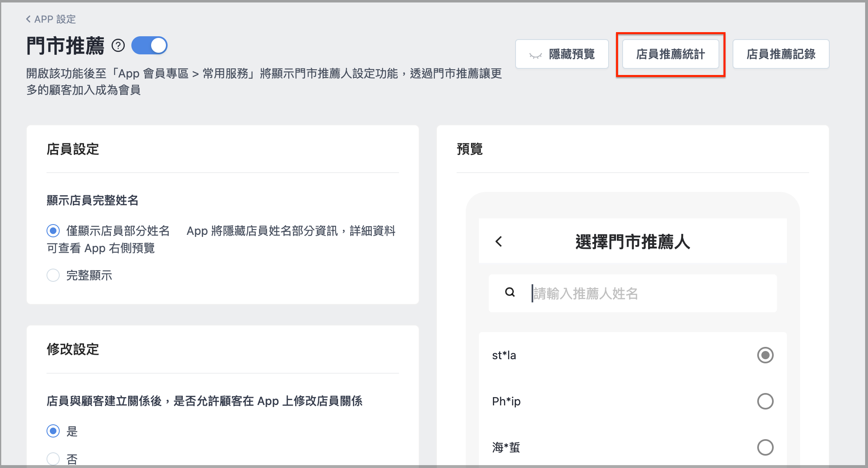Click the 顯示店員完整姓名 label
This screenshot has height=468, width=868.
click(93, 201)
